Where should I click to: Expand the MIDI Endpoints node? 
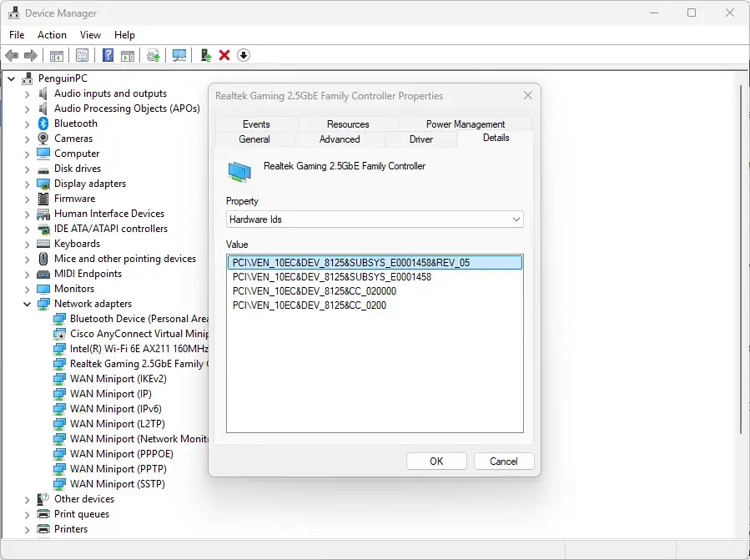point(28,275)
